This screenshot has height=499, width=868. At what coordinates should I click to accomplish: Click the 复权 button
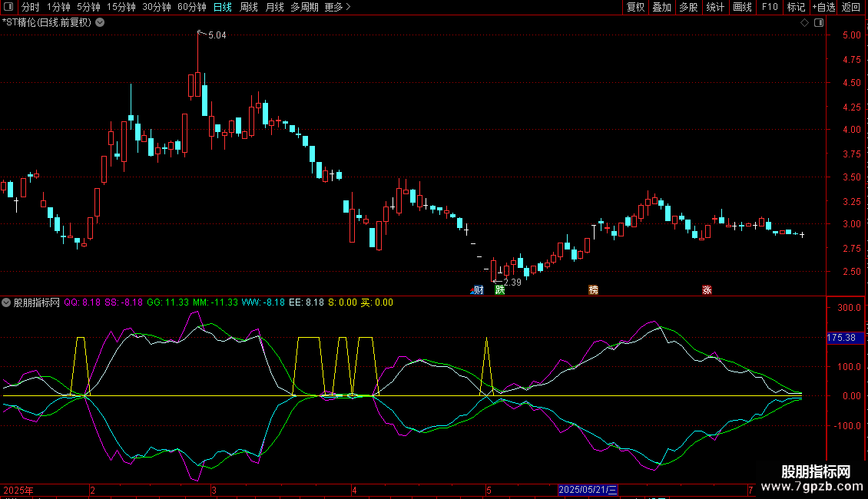pos(635,7)
